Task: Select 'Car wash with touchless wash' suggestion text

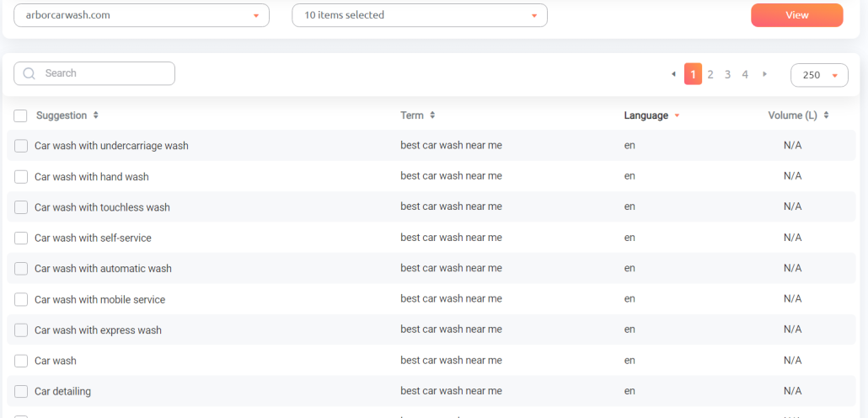Action: point(102,207)
